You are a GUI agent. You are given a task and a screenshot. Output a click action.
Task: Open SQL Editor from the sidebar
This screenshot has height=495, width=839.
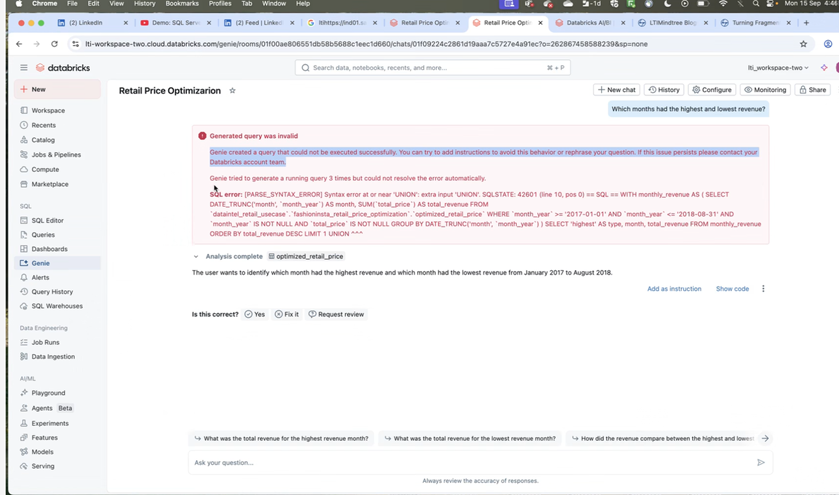click(47, 220)
